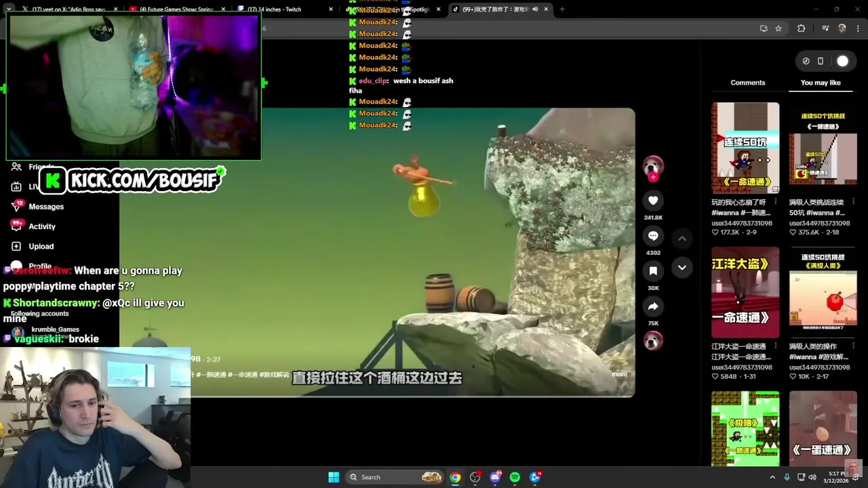Viewport: 868px width, 488px height.
Task: Click the 4302 comments count
Action: pyautogui.click(x=653, y=253)
